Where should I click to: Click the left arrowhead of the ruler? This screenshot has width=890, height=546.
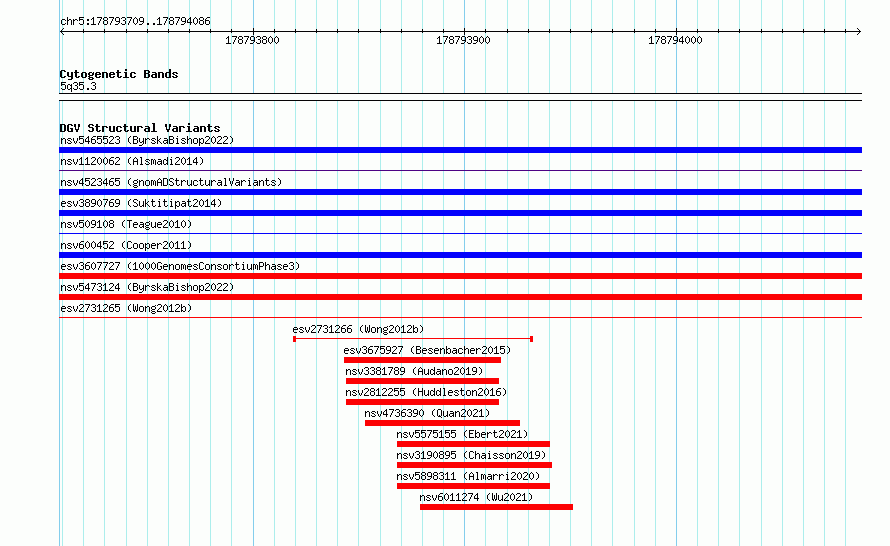(62, 32)
